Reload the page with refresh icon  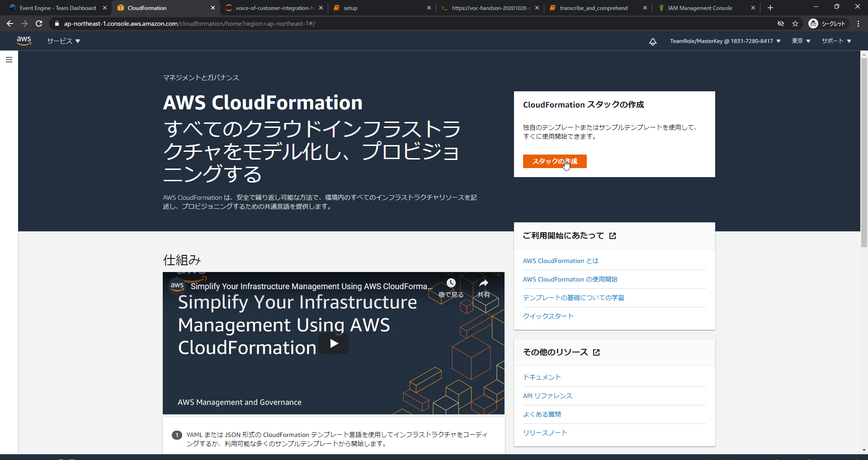point(39,23)
